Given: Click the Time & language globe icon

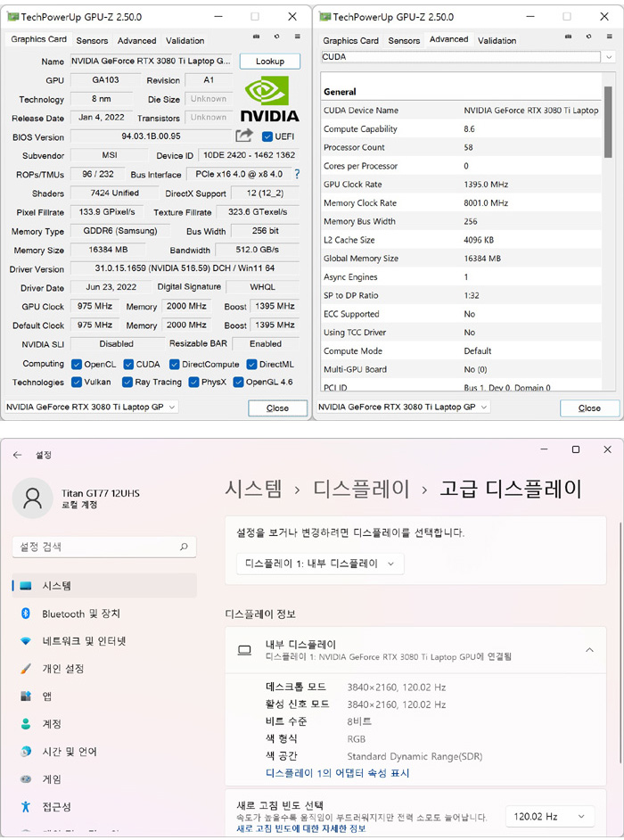Looking at the screenshot, I should pos(25,751).
